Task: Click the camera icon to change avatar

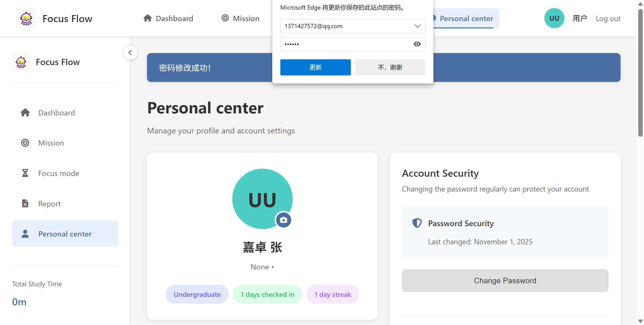Action: click(x=283, y=219)
